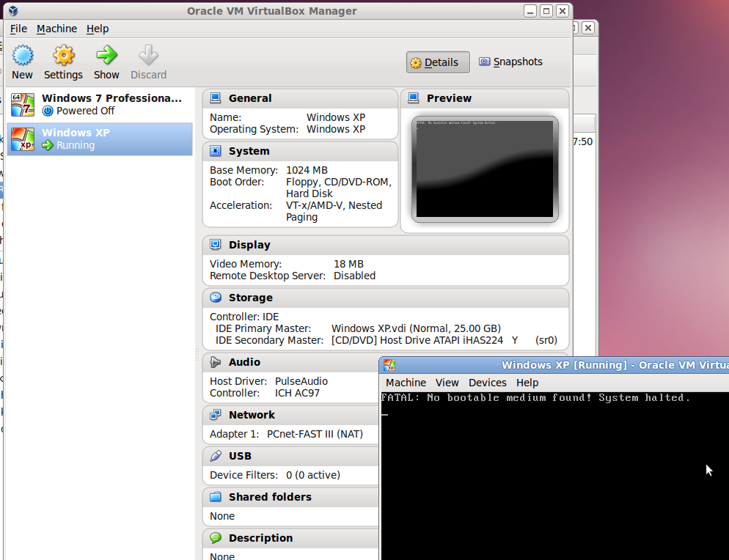The height and width of the screenshot is (560, 729).
Task: Open the General section header link
Action: pyautogui.click(x=250, y=98)
